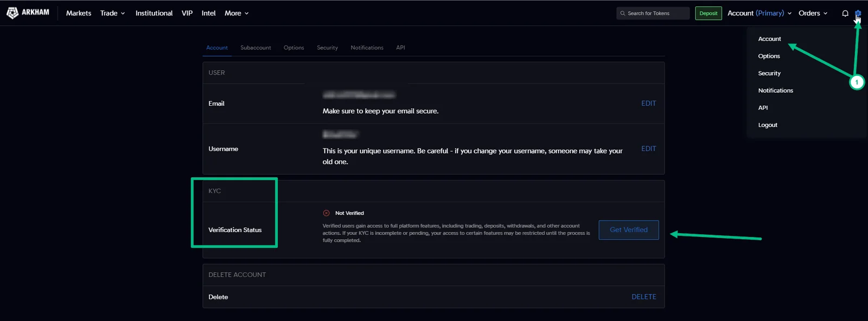Click the 'USER' section heading
Image resolution: width=868 pixels, height=321 pixels.
(x=216, y=73)
